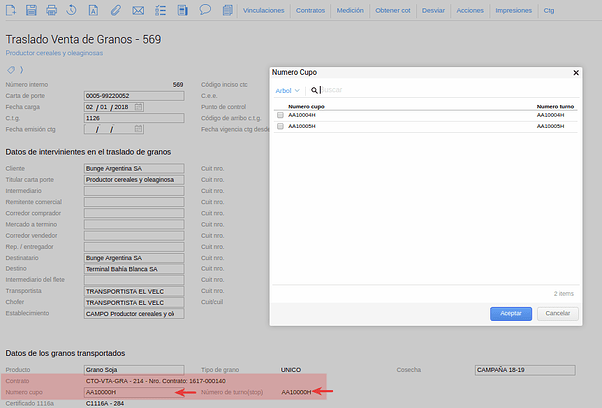Close the Numero Cupo dialog
602x408 pixels.
click(575, 73)
